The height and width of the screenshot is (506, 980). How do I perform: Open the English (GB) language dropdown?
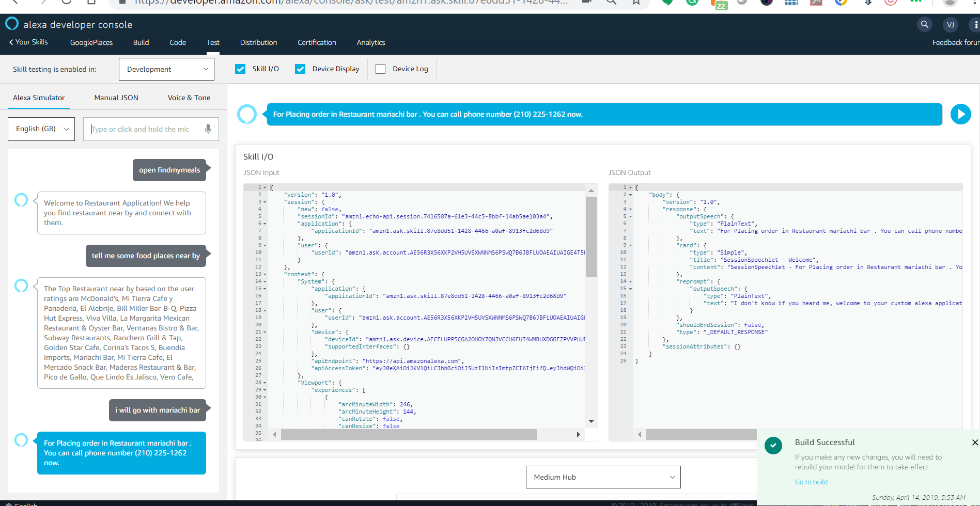(x=41, y=129)
